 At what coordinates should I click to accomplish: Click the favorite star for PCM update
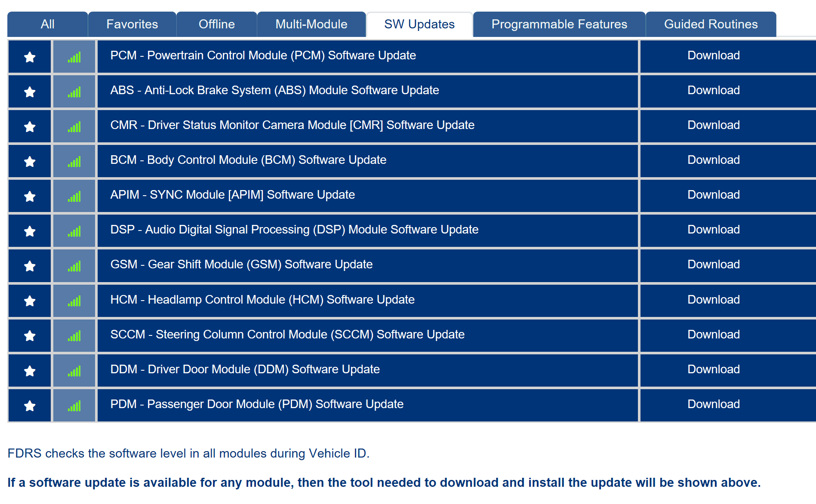coord(30,57)
